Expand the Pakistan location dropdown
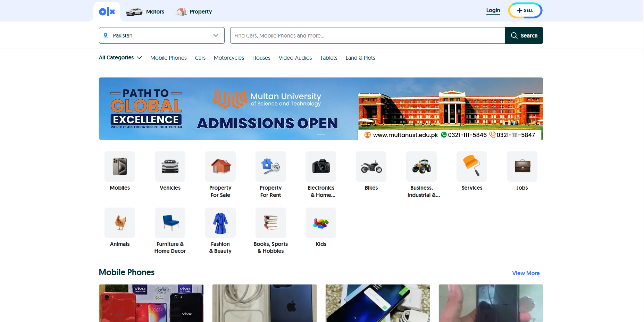 pyautogui.click(x=162, y=35)
